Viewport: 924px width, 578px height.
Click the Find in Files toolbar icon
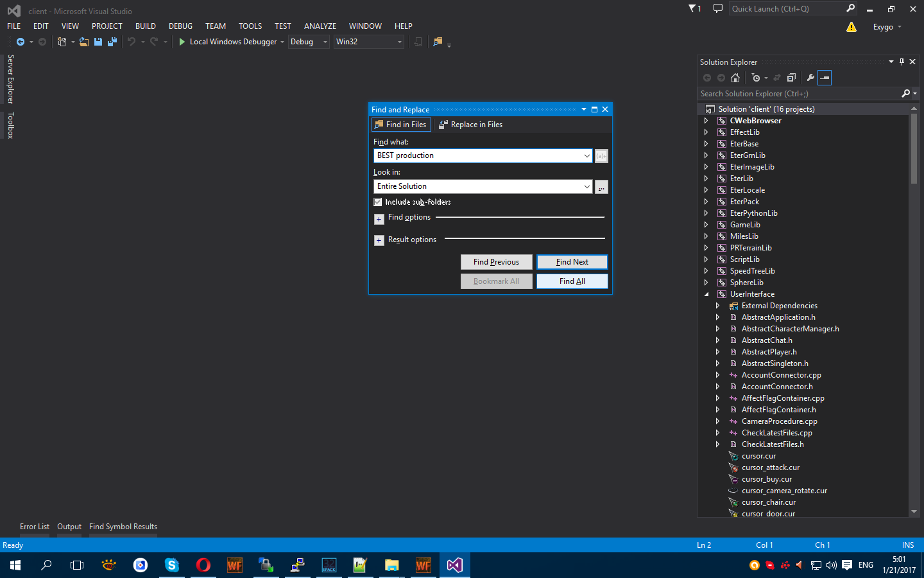(x=438, y=42)
